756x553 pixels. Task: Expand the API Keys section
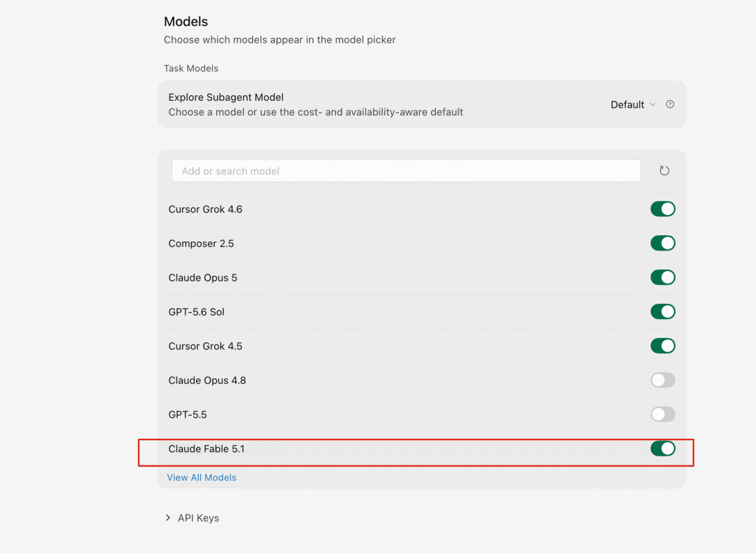click(192, 518)
